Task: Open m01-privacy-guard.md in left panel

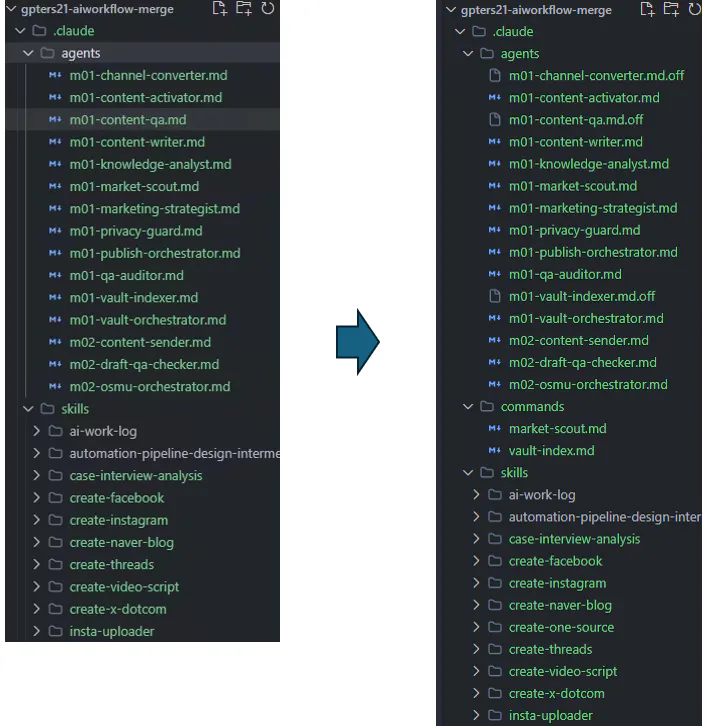Action: (x=136, y=231)
